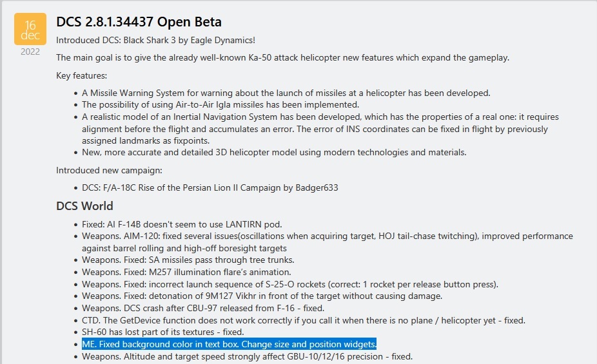Click the orange 16 dec date badge

click(x=30, y=29)
